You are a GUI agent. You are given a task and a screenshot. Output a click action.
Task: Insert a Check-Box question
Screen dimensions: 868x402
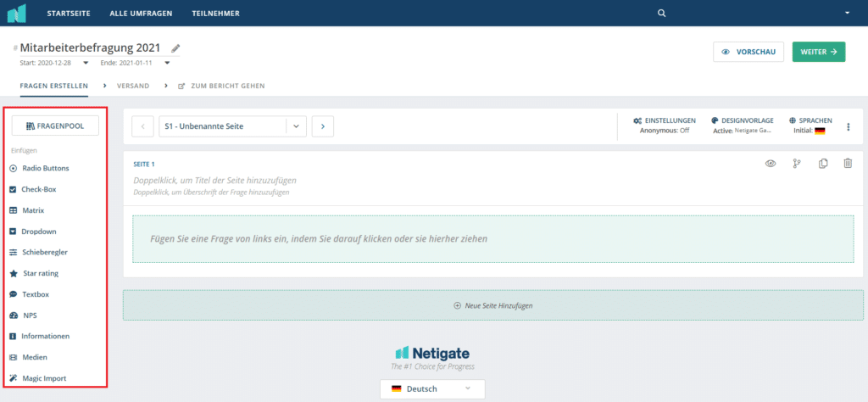(39, 188)
